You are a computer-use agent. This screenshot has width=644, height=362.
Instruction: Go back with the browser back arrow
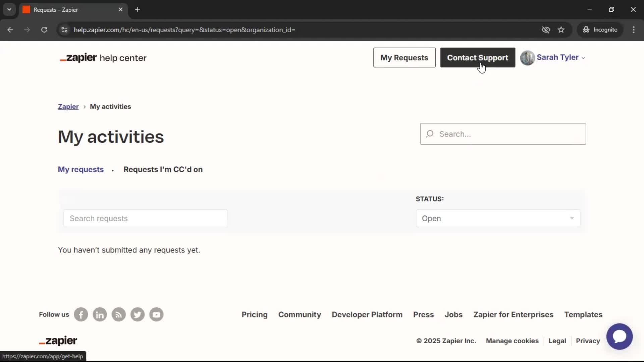(x=10, y=30)
